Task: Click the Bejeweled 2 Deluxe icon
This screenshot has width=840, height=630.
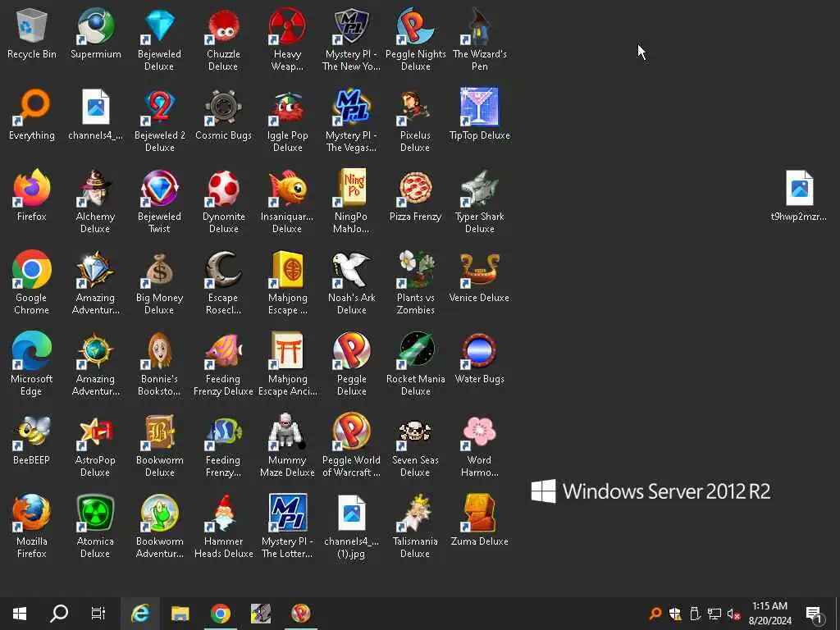Action: tap(159, 121)
